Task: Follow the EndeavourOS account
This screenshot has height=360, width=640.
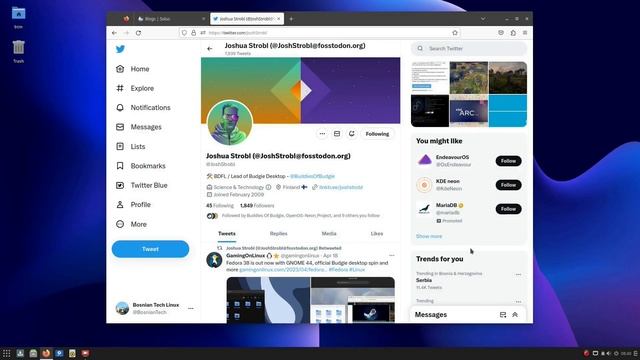Action: coord(508,161)
